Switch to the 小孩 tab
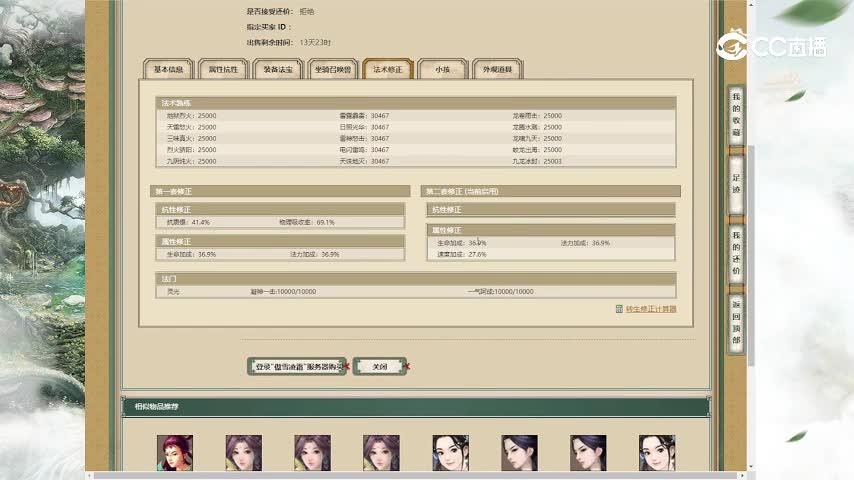Image resolution: width=854 pixels, height=480 pixels. pos(441,70)
